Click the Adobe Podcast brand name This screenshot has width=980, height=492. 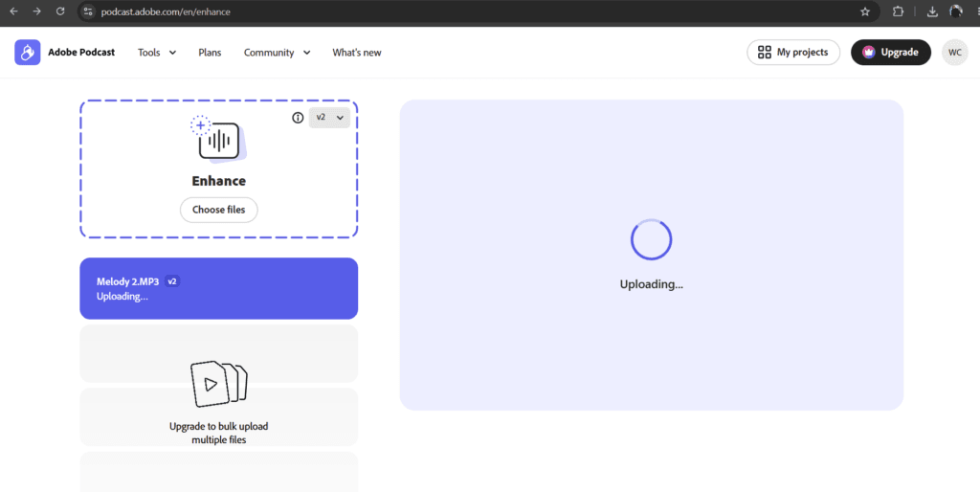(81, 53)
